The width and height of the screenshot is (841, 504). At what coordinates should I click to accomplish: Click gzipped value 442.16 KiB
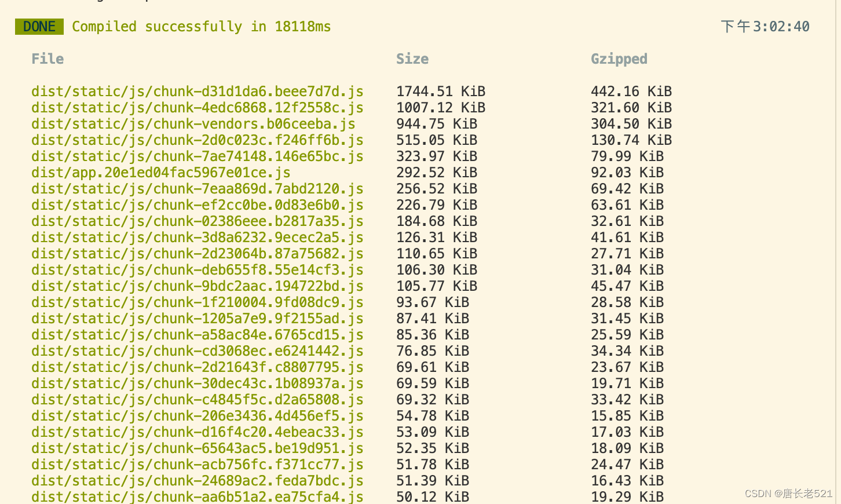(631, 92)
